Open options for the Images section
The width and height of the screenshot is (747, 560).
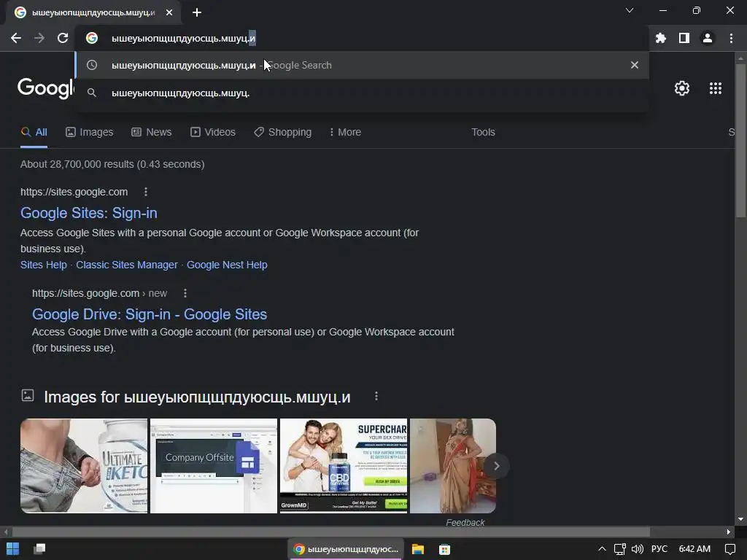click(x=376, y=396)
